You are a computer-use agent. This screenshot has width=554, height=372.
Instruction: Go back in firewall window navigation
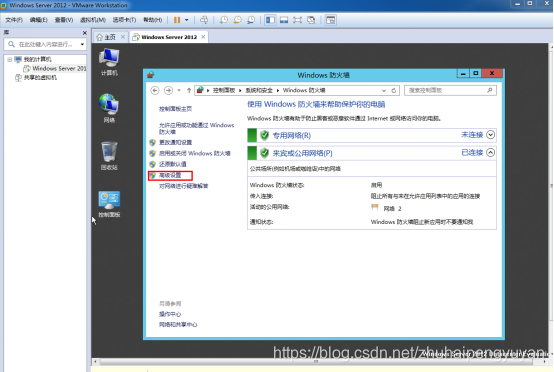[x=155, y=90]
